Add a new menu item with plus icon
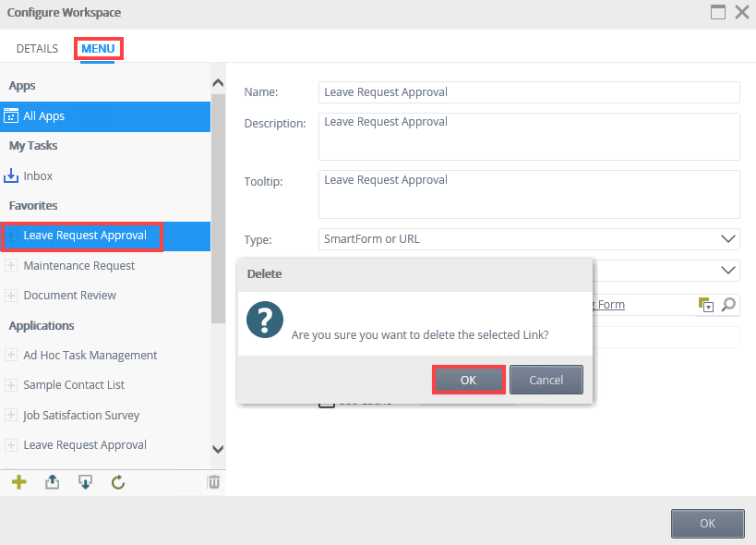 [18, 482]
